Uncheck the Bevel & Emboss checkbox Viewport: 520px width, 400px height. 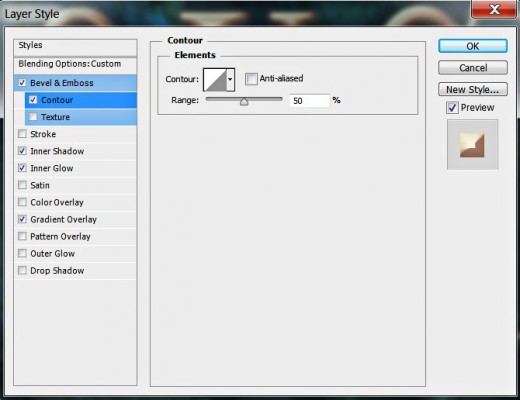[x=22, y=83]
